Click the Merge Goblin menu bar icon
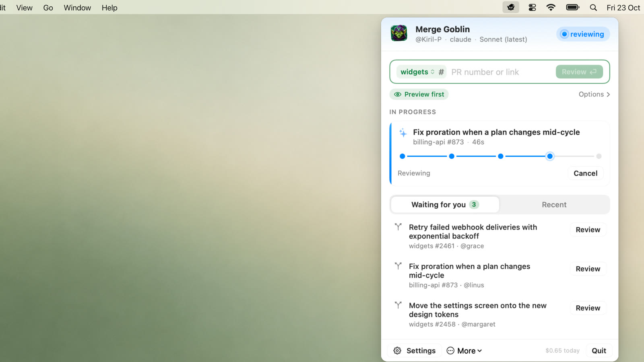The image size is (644, 362). (511, 7)
